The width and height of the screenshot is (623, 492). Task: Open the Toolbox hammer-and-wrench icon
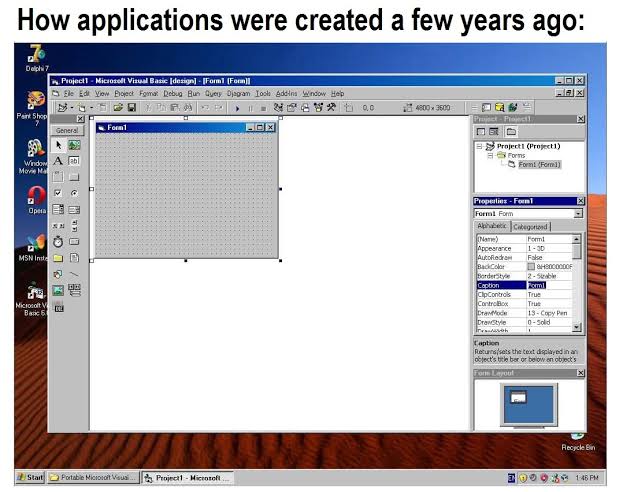(x=331, y=107)
